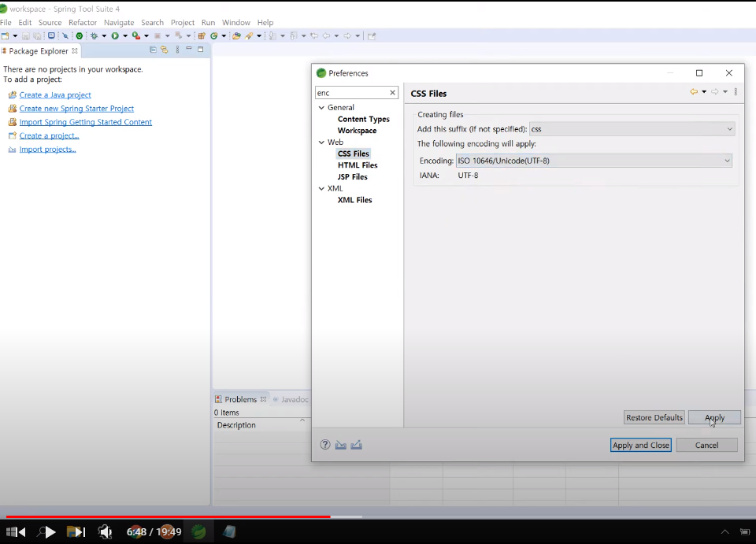The height and width of the screenshot is (544, 756).
Task: Click the pin editor toolbar icon
Action: 372,35
